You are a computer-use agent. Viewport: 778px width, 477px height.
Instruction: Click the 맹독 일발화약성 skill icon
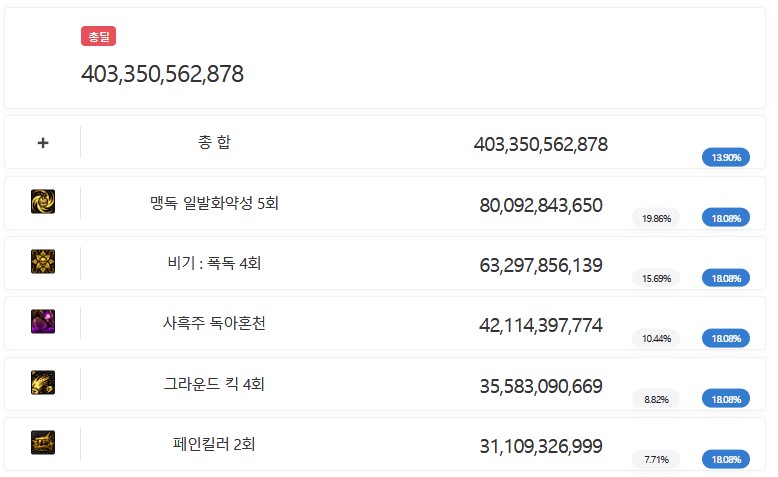(x=43, y=202)
